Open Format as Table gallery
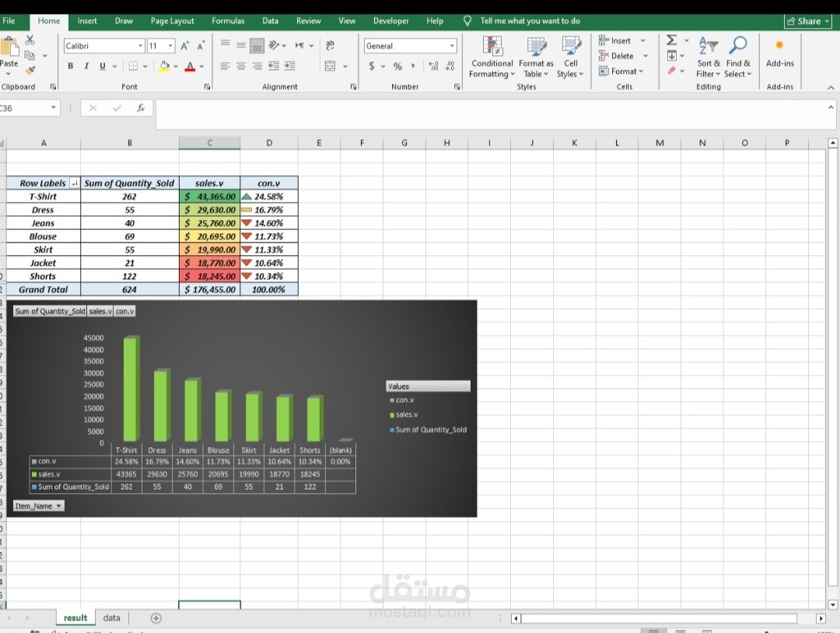Image resolution: width=840 pixels, height=633 pixels. tap(536, 57)
